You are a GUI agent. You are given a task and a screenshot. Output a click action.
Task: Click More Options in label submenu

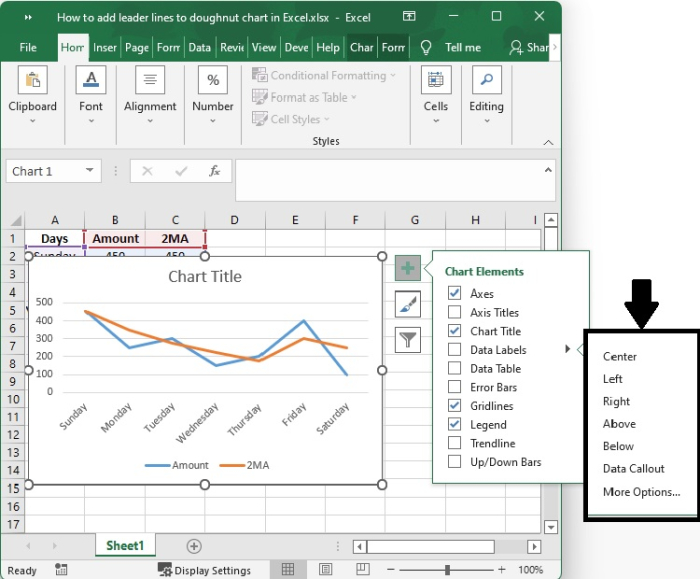[x=642, y=492]
